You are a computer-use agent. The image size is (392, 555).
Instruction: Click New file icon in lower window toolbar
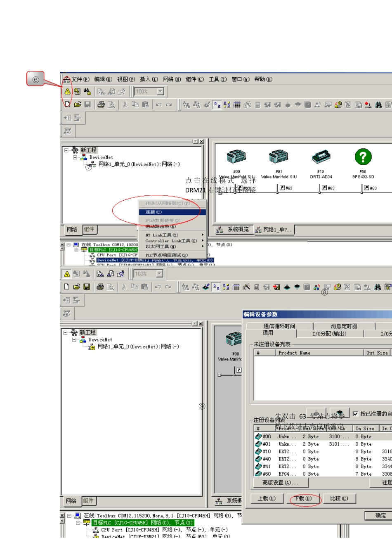pos(66,287)
